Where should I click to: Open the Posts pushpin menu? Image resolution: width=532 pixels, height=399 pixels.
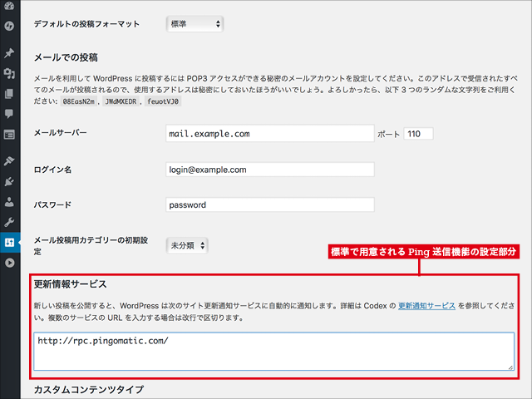click(x=9, y=53)
